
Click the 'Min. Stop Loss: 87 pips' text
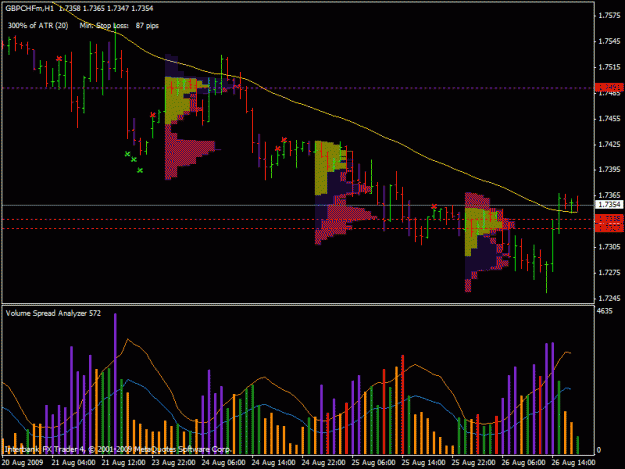pyautogui.click(x=119, y=26)
